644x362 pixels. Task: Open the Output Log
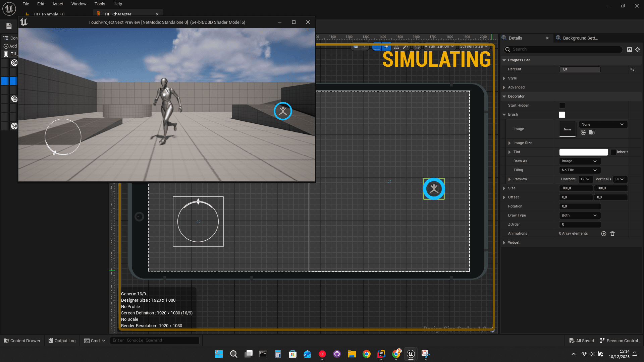coord(62,341)
